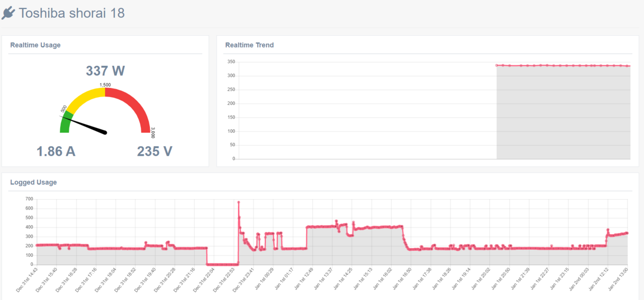The image size is (644, 300).
Task: Click the Jan 1st 22:27 time label
Action: (540, 279)
